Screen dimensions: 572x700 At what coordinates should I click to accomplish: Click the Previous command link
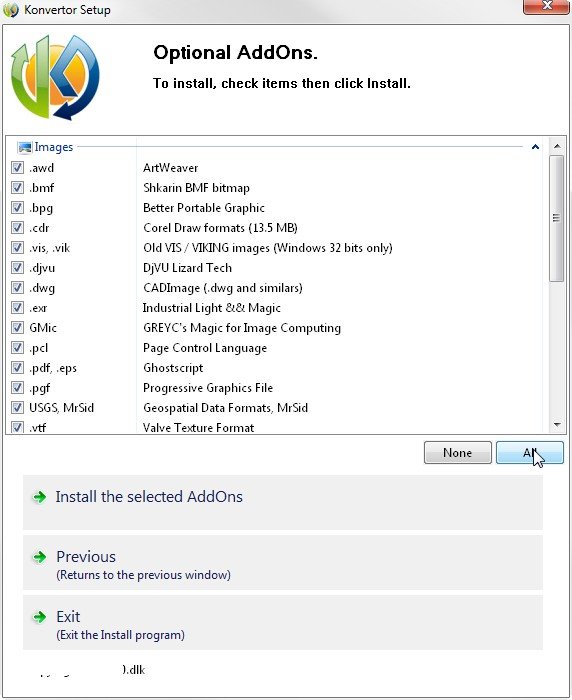283,563
